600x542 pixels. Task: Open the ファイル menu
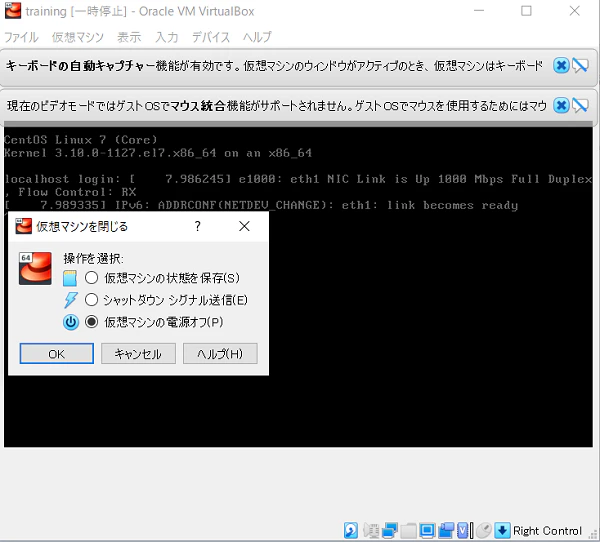pyautogui.click(x=21, y=37)
